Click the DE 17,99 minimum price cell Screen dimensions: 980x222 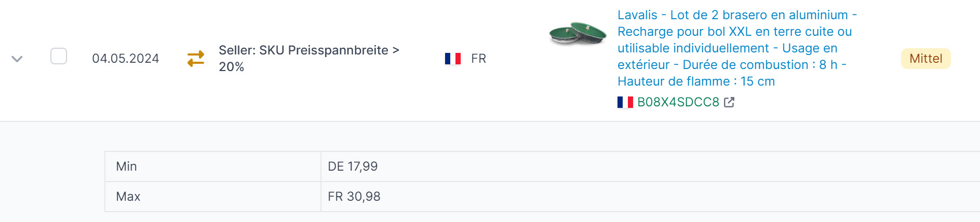[650, 166]
